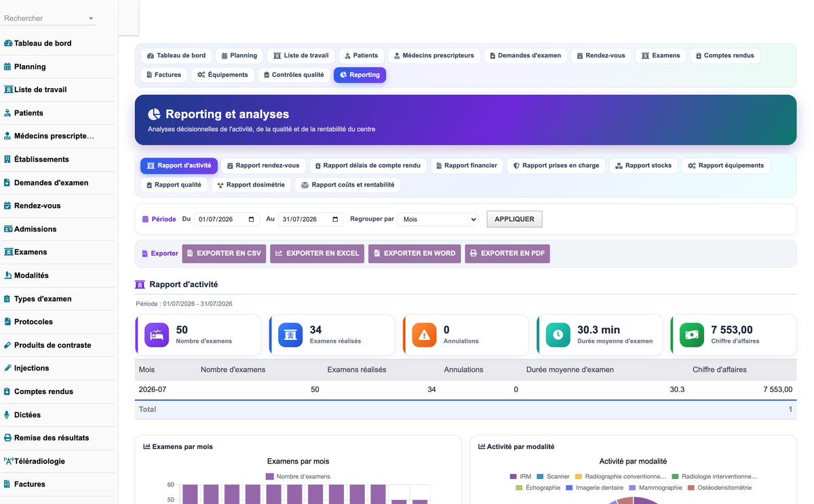Click the Remise des résultats icon
This screenshot has width=814, height=504.
tap(8, 438)
